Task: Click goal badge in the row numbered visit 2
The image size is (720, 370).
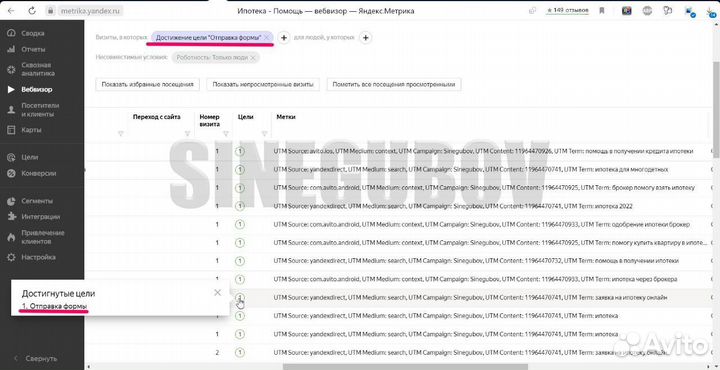Action: (240, 353)
